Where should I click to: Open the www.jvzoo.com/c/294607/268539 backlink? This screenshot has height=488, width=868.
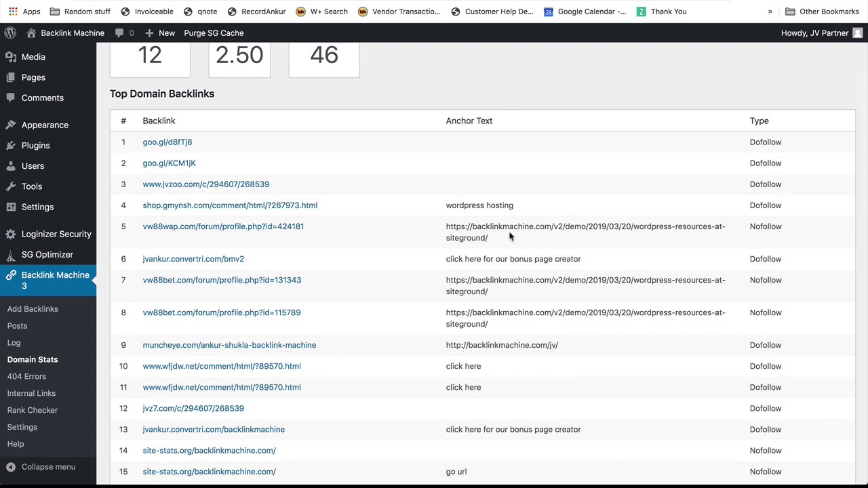[x=206, y=184]
